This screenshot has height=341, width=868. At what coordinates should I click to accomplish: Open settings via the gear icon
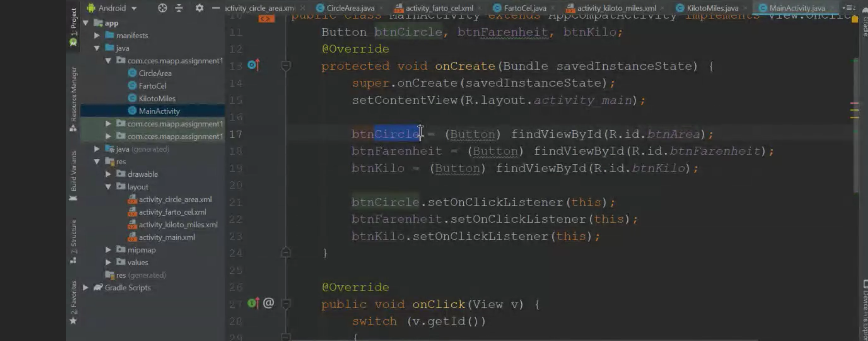click(199, 8)
